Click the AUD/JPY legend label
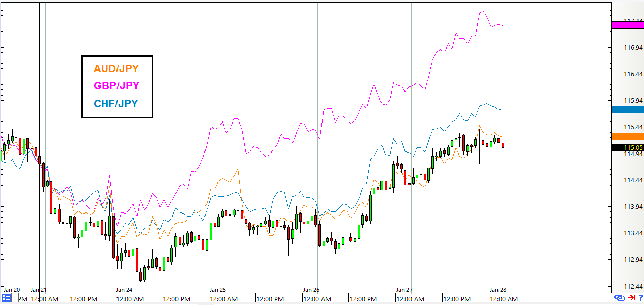Viewport: 644px width, 305px height. pos(116,68)
